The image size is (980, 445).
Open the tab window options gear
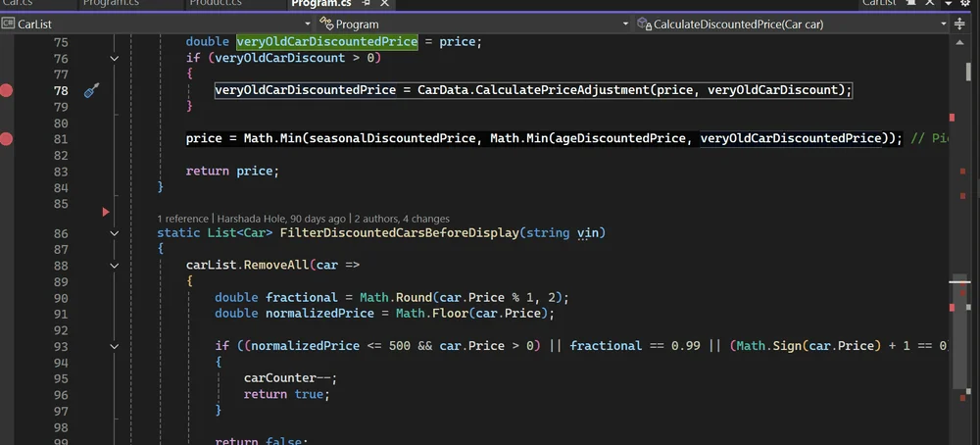(965, 3)
